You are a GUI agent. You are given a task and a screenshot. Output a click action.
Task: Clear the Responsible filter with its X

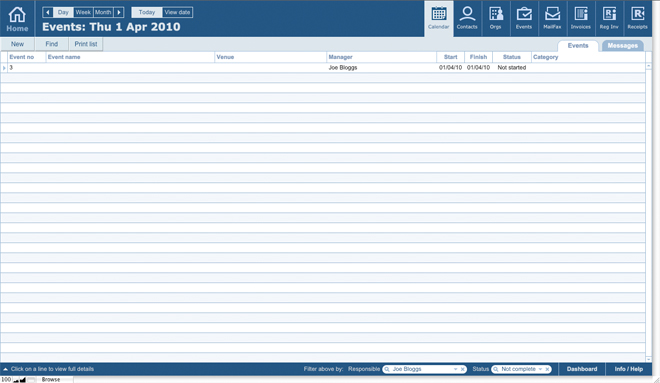(463, 369)
